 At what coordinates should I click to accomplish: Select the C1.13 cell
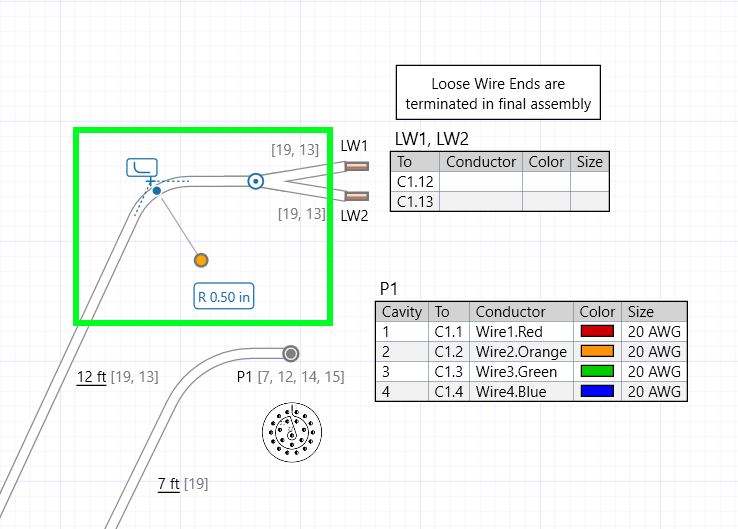(x=415, y=201)
